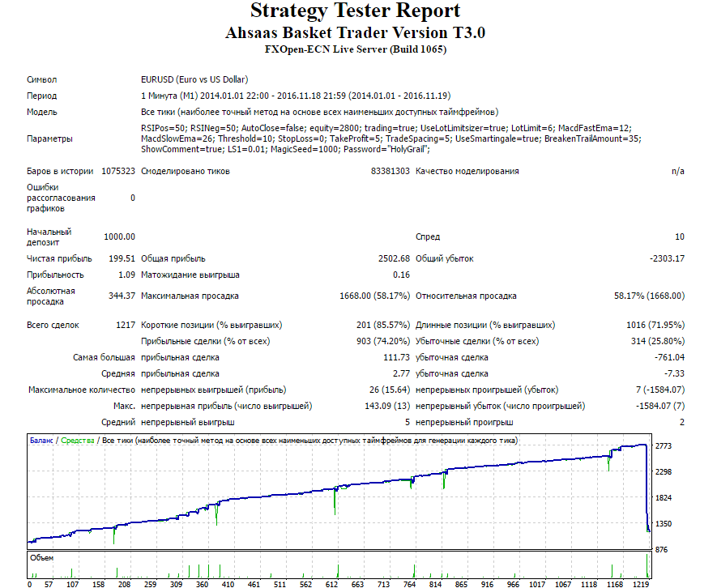Click the average consecutive losses value 2
Image resolution: width=717 pixels, height=588 pixels.
point(682,423)
